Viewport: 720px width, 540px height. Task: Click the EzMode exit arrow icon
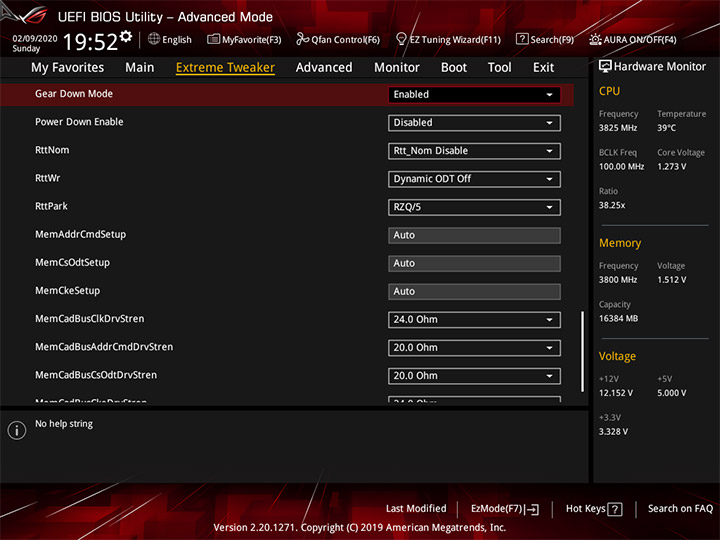click(532, 509)
